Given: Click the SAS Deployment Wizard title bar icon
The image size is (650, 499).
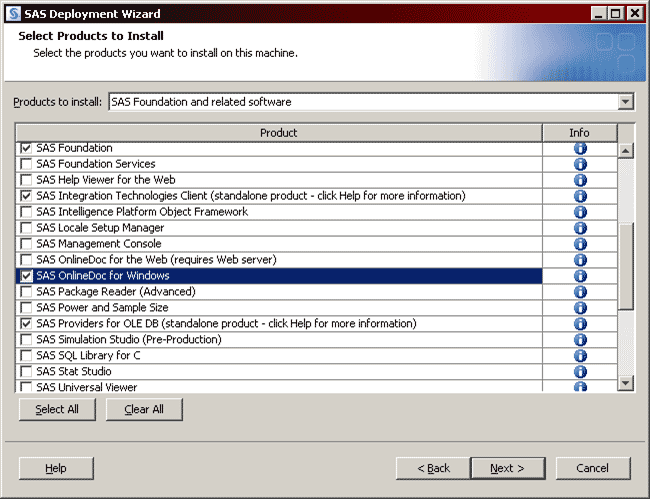Looking at the screenshot, I should 13,14.
